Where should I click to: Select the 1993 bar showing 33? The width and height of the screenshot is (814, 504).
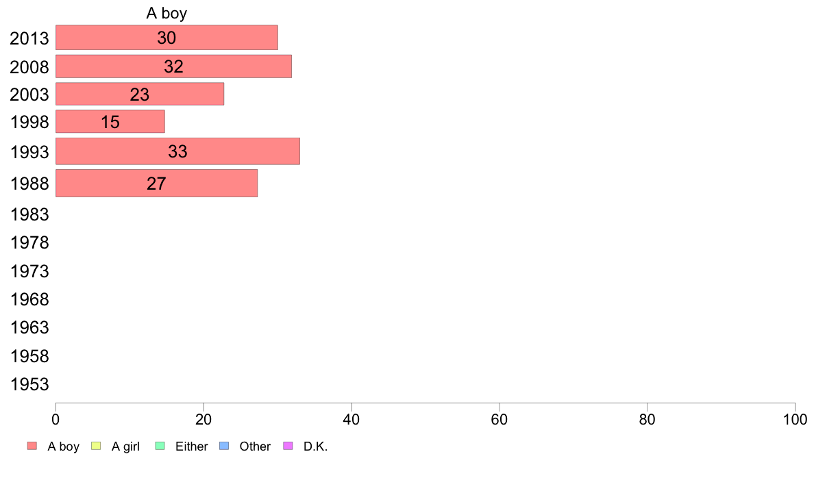click(x=177, y=151)
